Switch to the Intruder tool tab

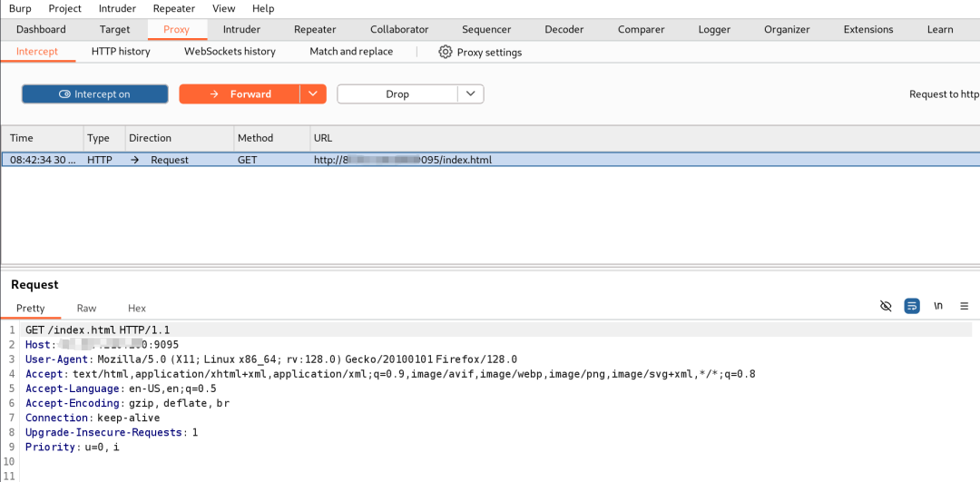click(x=242, y=29)
